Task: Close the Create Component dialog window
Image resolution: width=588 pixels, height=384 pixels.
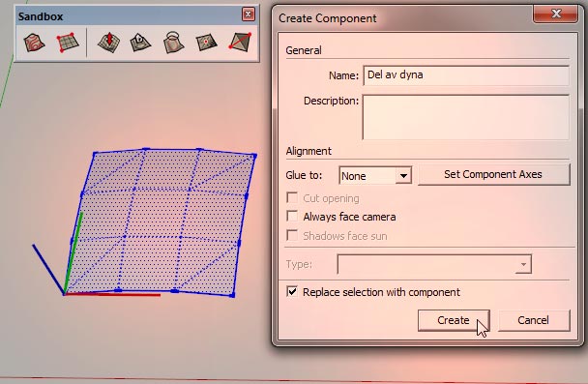Action: pyautogui.click(x=555, y=14)
